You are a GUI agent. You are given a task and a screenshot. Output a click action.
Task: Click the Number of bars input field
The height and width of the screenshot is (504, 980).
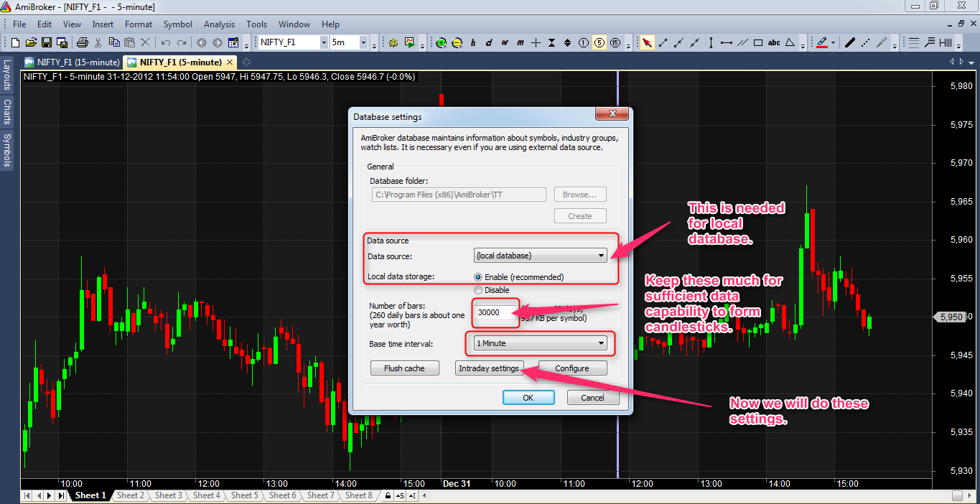click(x=495, y=313)
